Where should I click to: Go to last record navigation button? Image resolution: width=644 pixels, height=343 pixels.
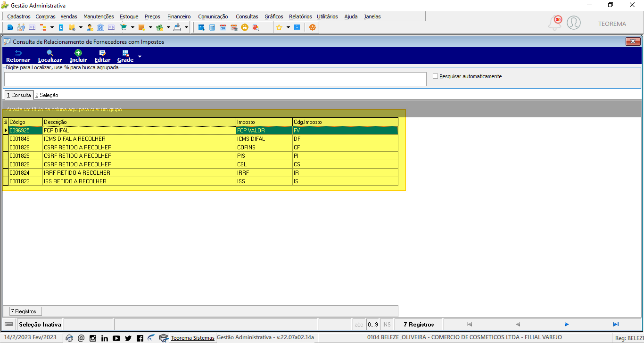(616, 324)
